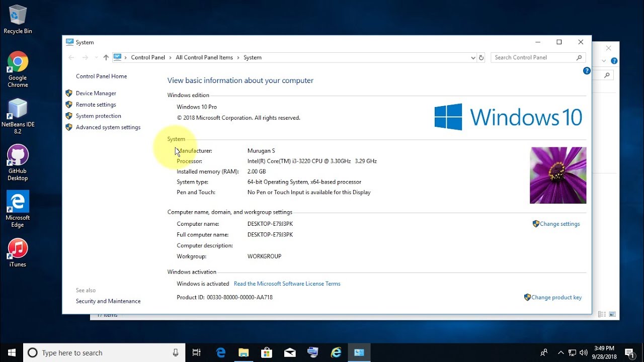Open Microsoft Store from the taskbar

tap(267, 352)
